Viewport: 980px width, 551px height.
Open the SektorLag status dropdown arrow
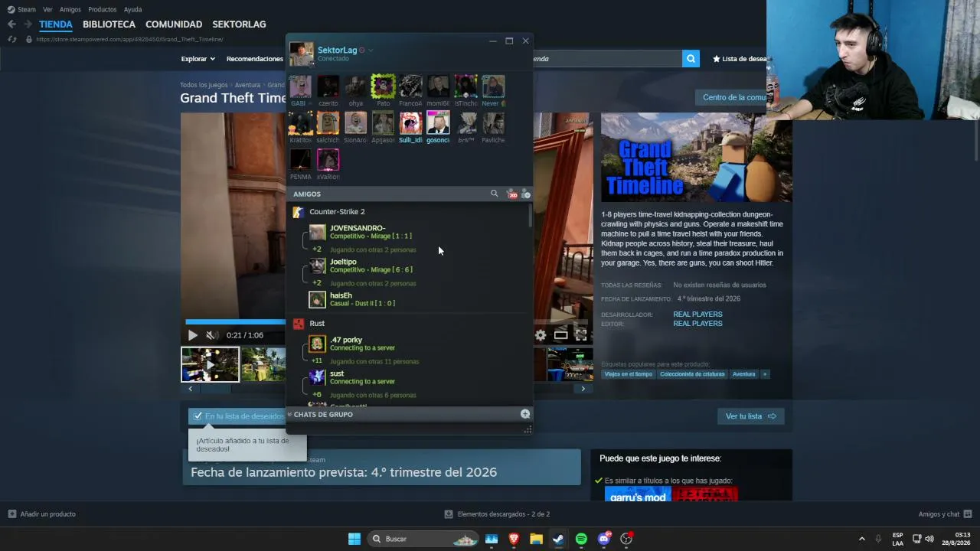point(371,51)
